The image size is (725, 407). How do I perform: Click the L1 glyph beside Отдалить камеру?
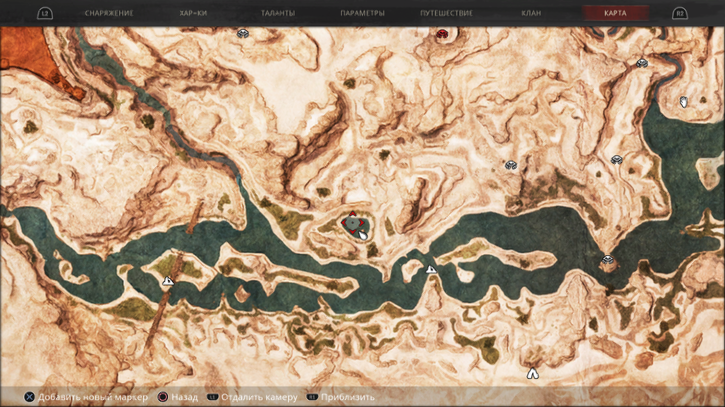212,397
